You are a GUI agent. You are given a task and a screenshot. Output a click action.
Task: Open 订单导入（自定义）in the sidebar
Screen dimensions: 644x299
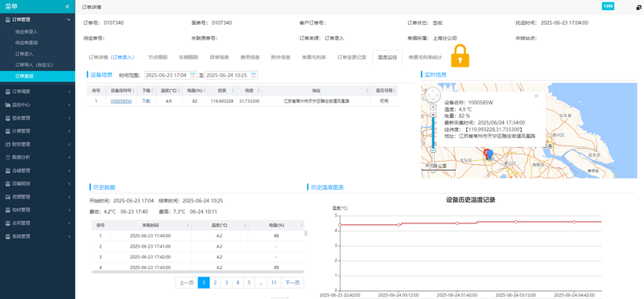34,65
